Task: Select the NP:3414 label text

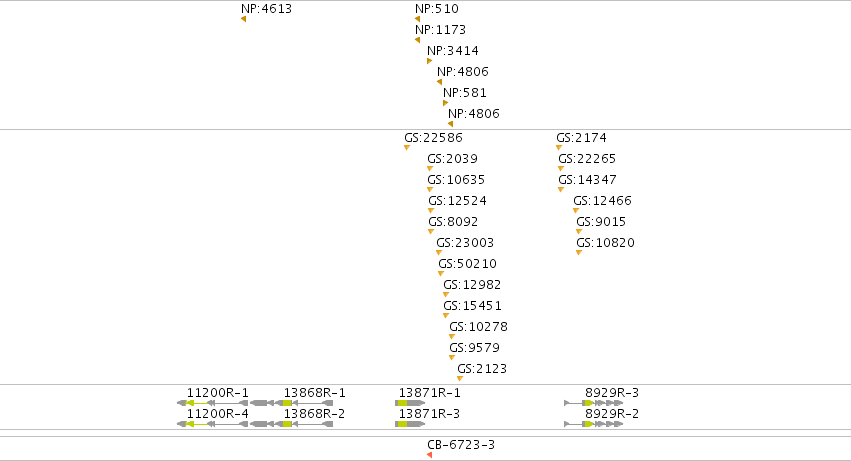Action: pos(453,50)
